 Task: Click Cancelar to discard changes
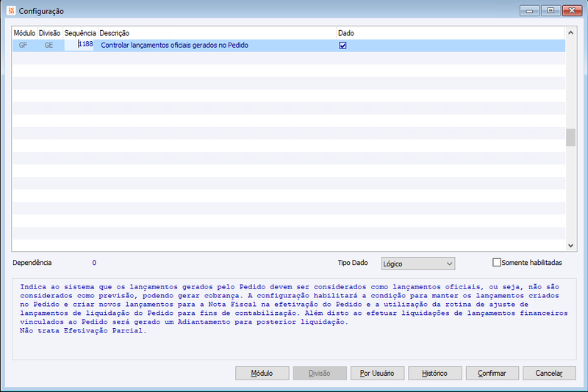pos(549,373)
